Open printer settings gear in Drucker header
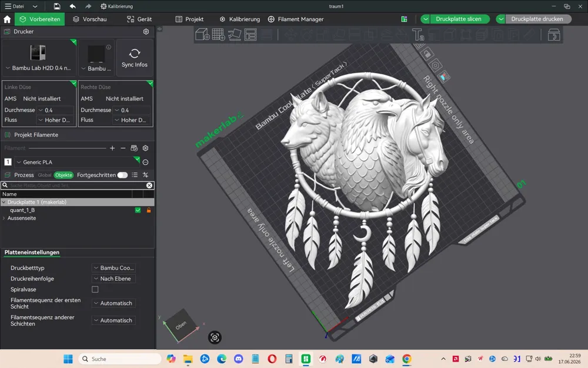This screenshot has width=588, height=368. click(146, 32)
